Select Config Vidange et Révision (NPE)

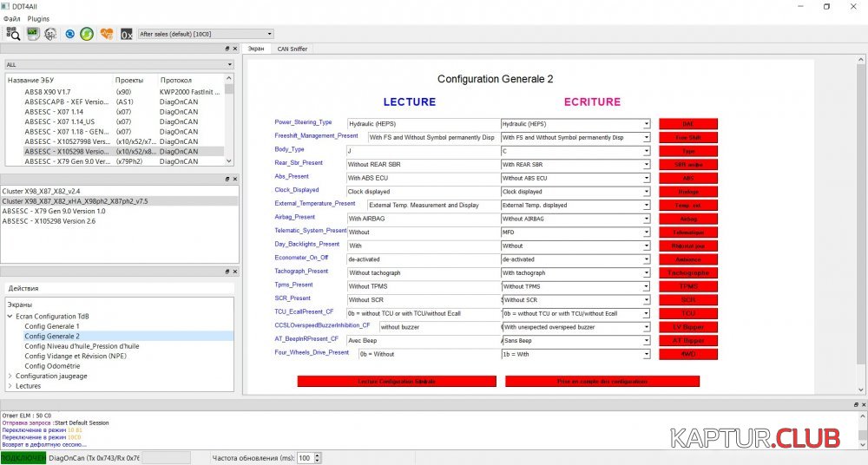click(x=76, y=356)
